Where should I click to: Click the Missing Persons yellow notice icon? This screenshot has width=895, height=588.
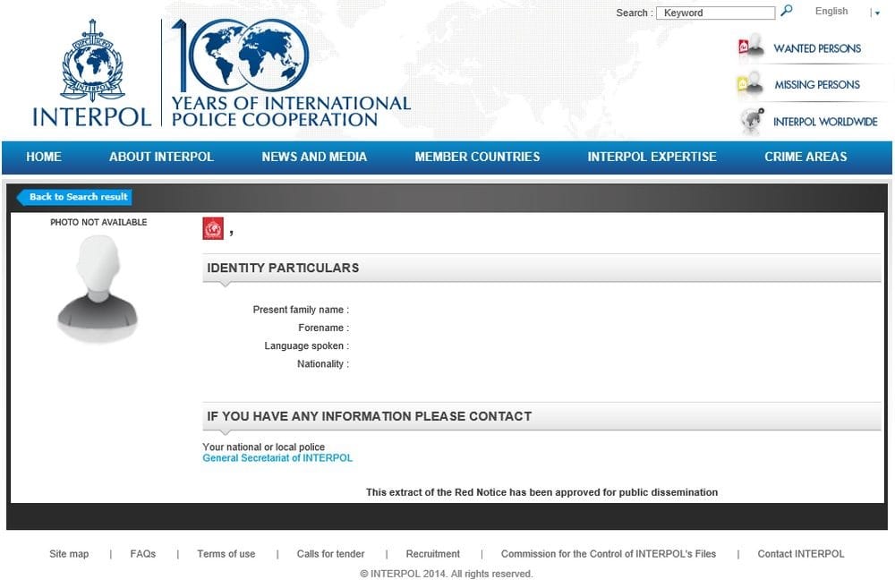point(751,83)
